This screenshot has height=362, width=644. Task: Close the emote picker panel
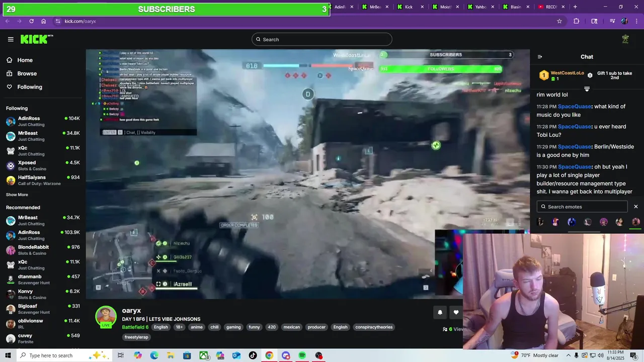[x=636, y=207]
